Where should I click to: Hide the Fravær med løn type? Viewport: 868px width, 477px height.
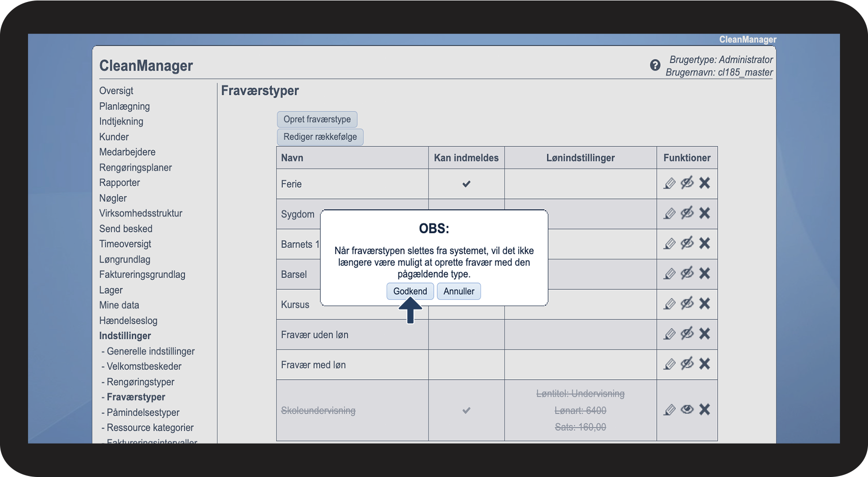tap(687, 364)
